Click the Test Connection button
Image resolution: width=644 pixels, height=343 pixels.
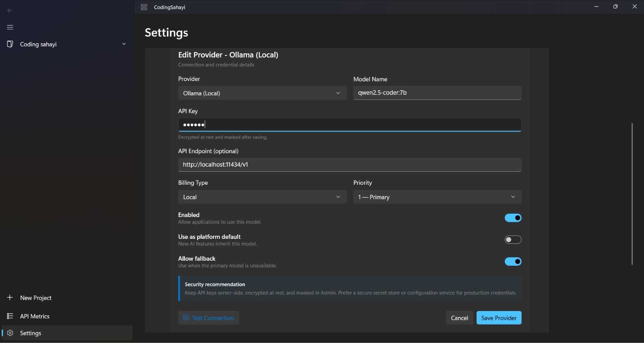(209, 318)
